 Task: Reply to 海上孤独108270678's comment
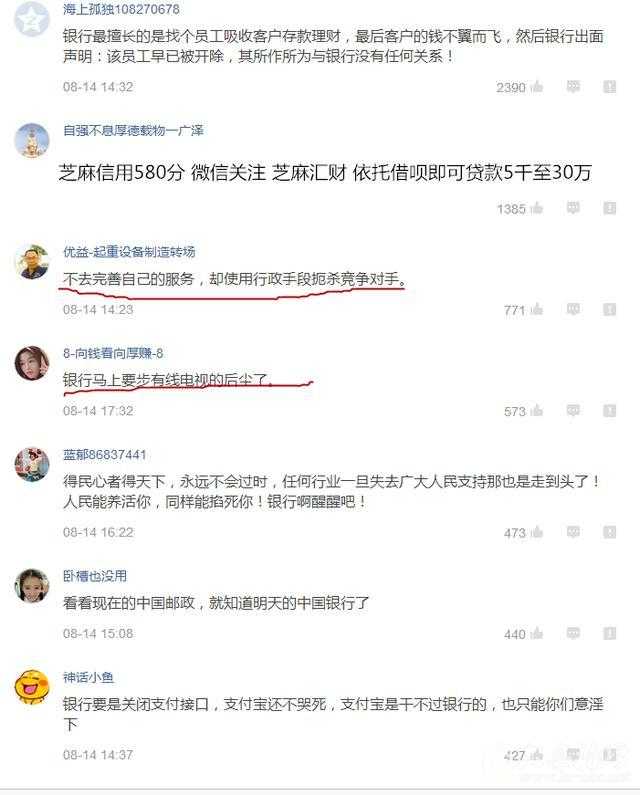pyautogui.click(x=573, y=87)
